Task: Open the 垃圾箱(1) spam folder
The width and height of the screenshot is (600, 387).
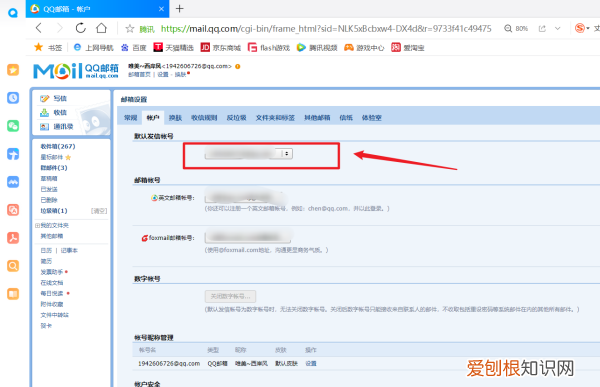Action: click(54, 211)
